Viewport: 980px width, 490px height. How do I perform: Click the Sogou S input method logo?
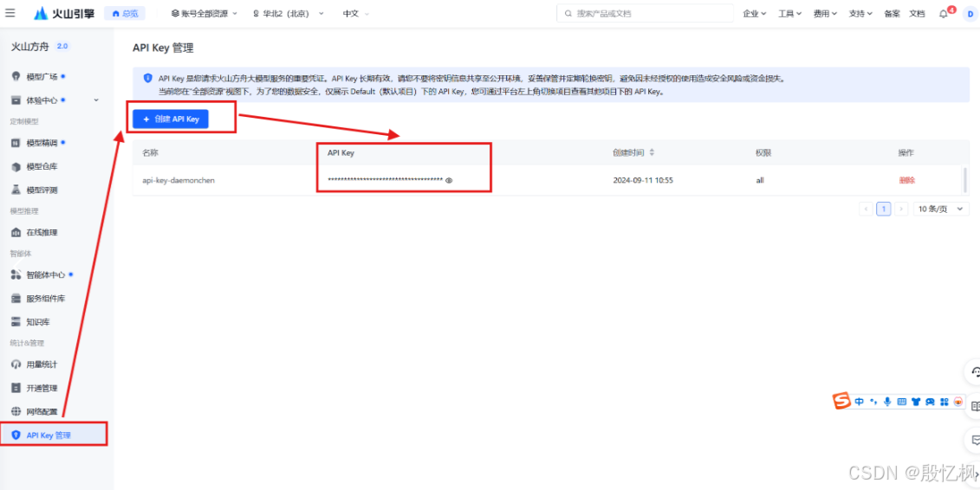coord(842,402)
